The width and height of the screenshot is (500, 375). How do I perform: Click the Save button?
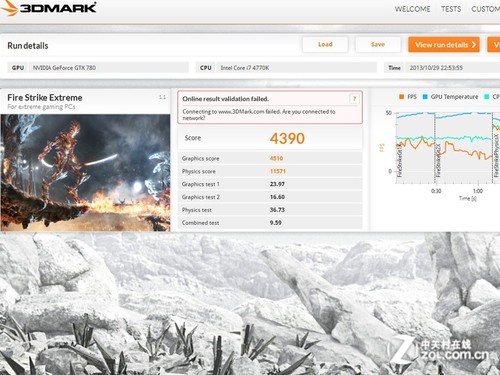pyautogui.click(x=378, y=44)
